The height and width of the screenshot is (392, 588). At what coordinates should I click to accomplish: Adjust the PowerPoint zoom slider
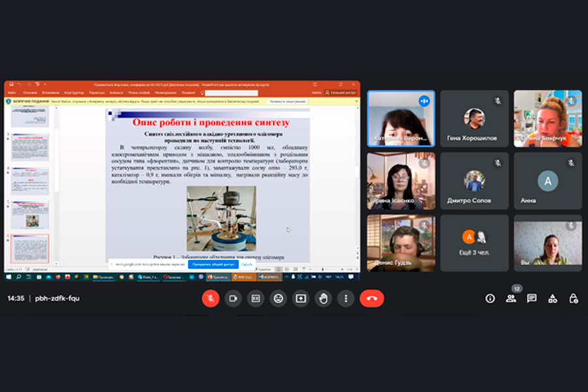pos(323,269)
